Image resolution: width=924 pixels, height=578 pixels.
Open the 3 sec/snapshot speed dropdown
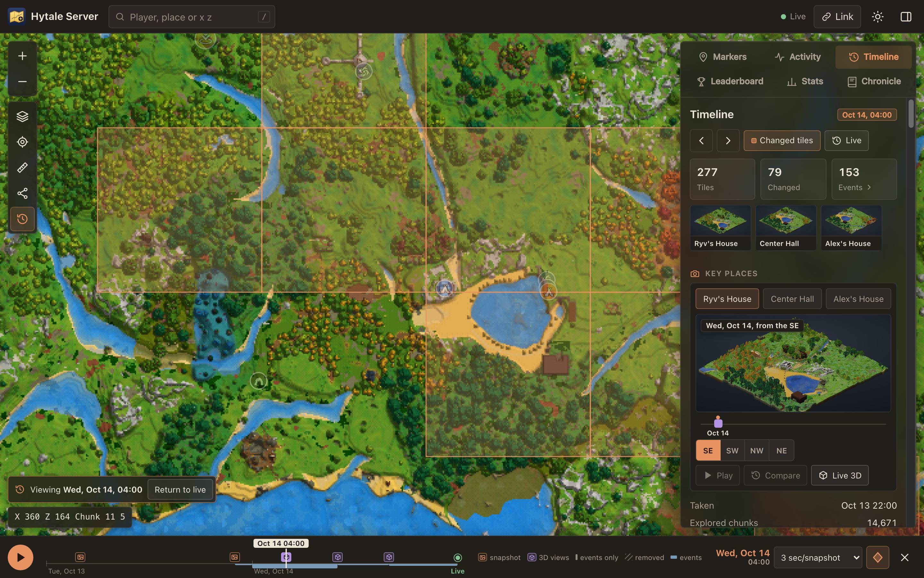(x=818, y=557)
